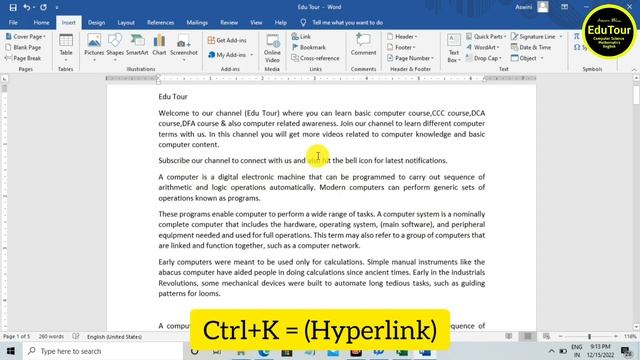Click the 260 words count
The height and width of the screenshot is (360, 640).
click(x=51, y=337)
